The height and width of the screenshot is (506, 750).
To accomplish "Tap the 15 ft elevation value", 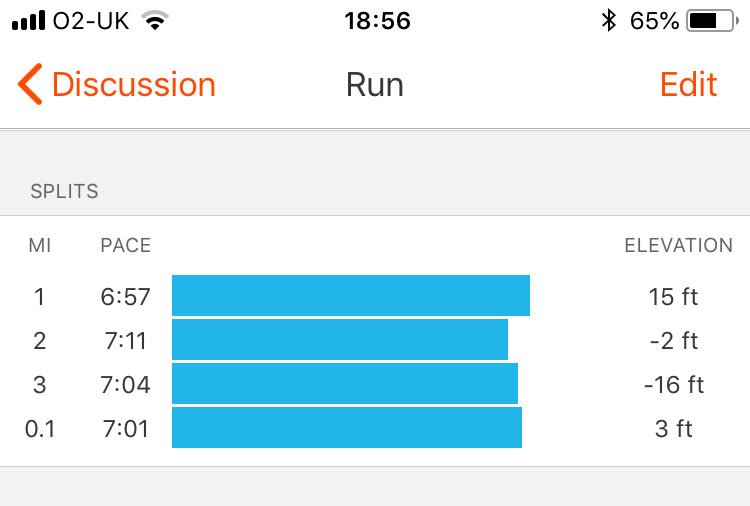I will [673, 297].
